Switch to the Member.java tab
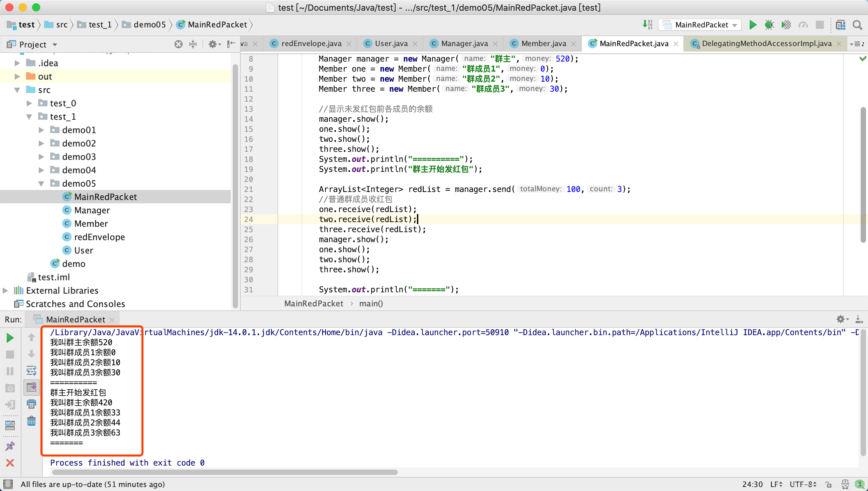The width and height of the screenshot is (868, 491). (543, 43)
